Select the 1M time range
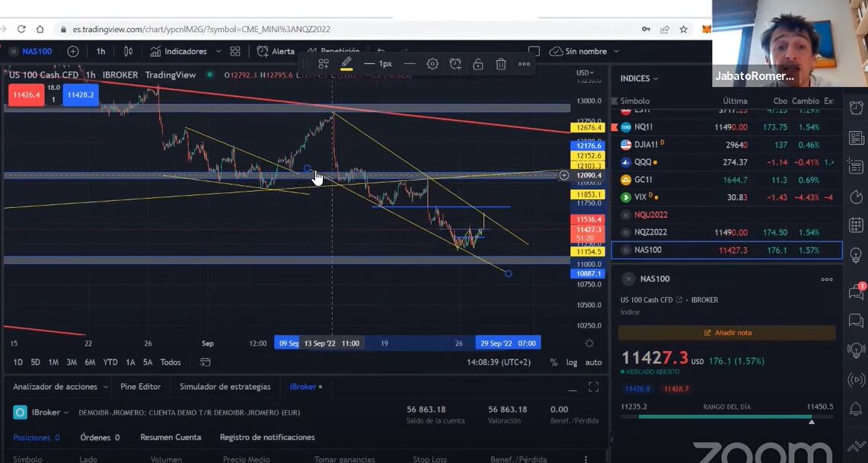The image size is (868, 463). click(53, 362)
